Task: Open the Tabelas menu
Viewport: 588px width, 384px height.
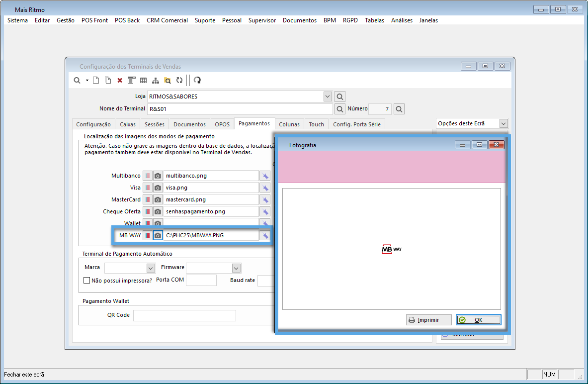Action: pos(374,20)
